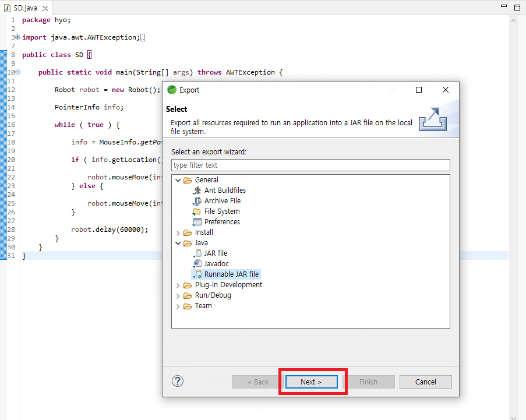Collapse the Java folder in wizard tree
The width and height of the screenshot is (526, 420).
pyautogui.click(x=178, y=243)
